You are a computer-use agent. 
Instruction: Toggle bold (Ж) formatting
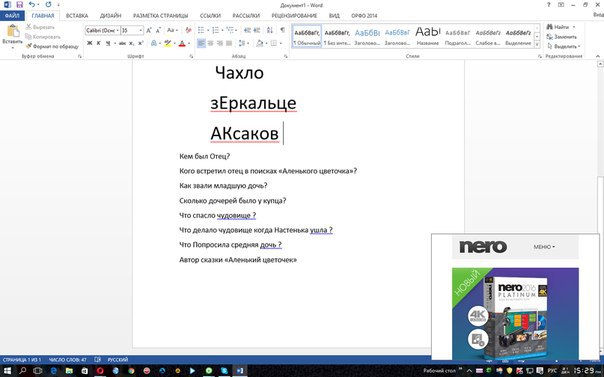tap(89, 43)
